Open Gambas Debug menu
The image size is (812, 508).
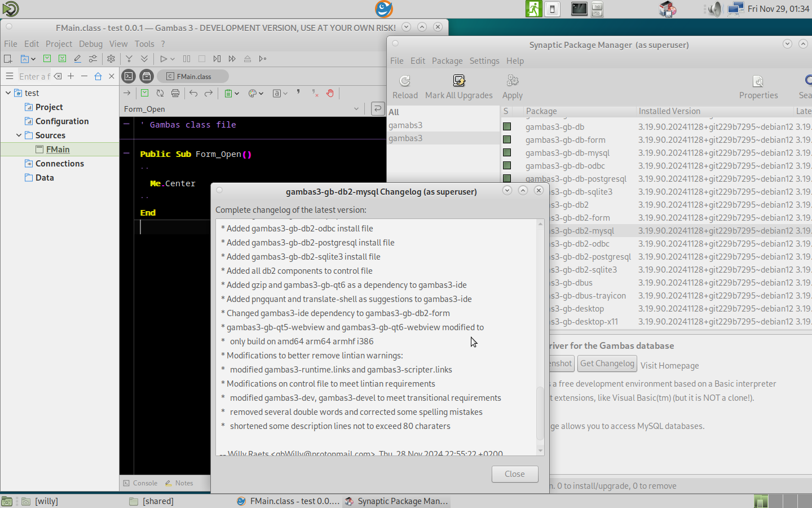click(91, 43)
